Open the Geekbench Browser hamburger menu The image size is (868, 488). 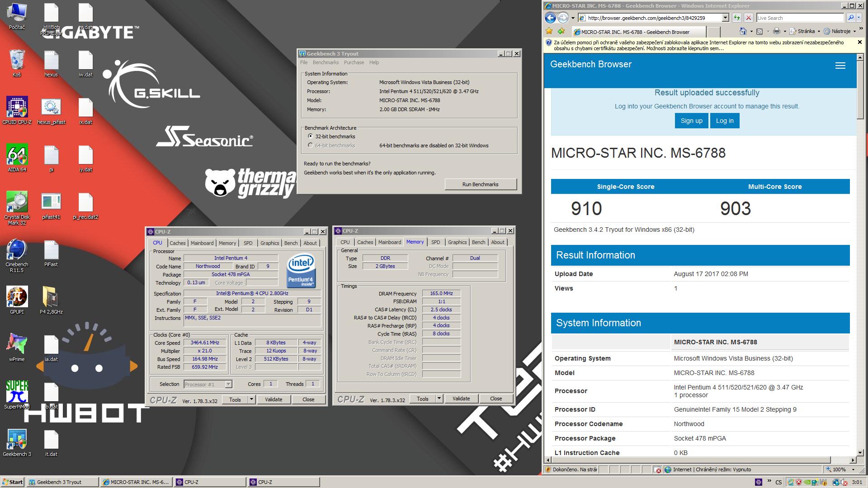[840, 66]
